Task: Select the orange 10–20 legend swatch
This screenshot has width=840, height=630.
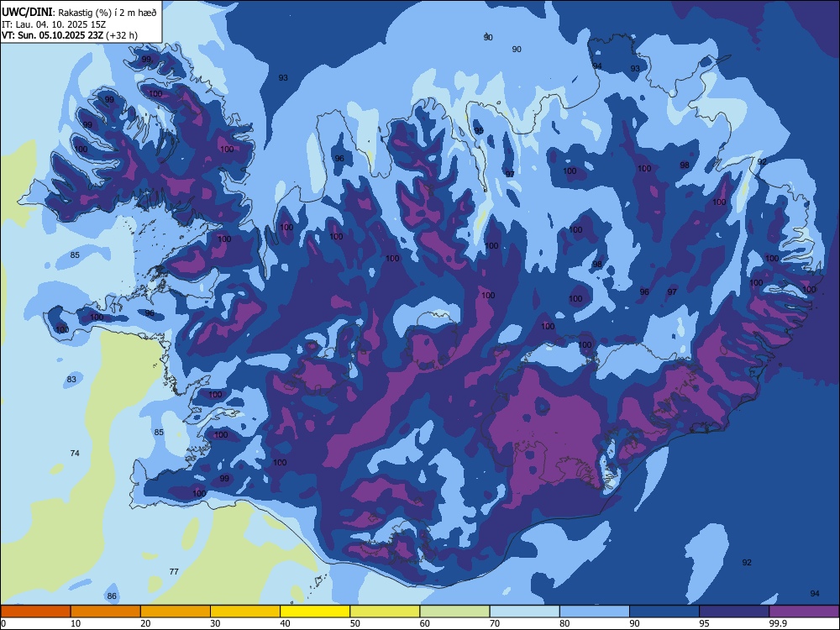Action: [106, 612]
